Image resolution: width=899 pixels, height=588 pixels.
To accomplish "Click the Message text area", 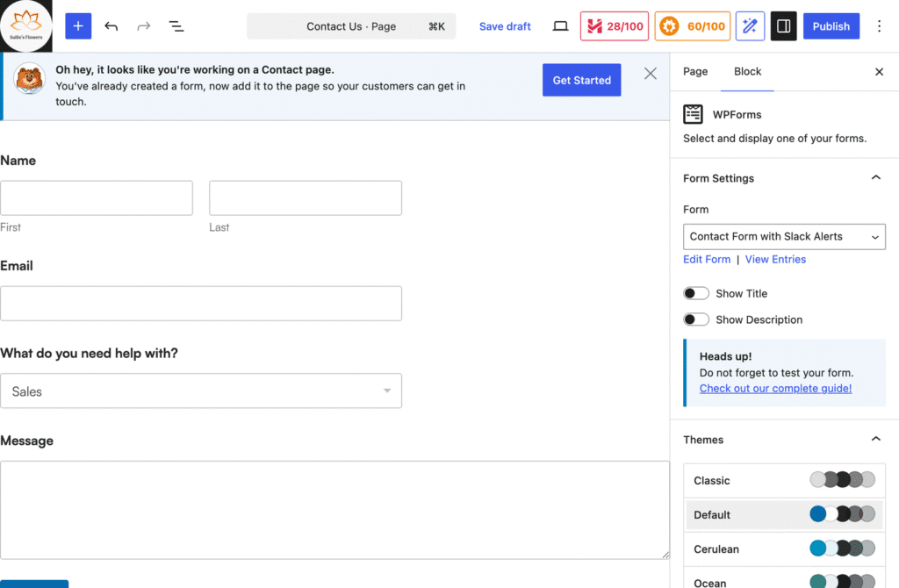I will 334,510.
